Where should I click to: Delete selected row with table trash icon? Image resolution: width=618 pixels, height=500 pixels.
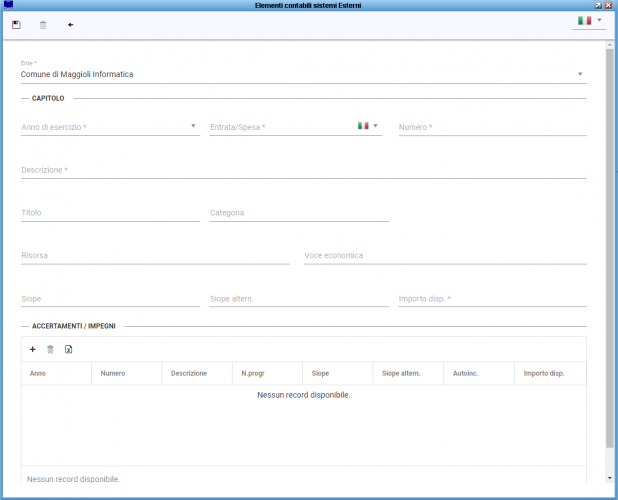point(50,349)
